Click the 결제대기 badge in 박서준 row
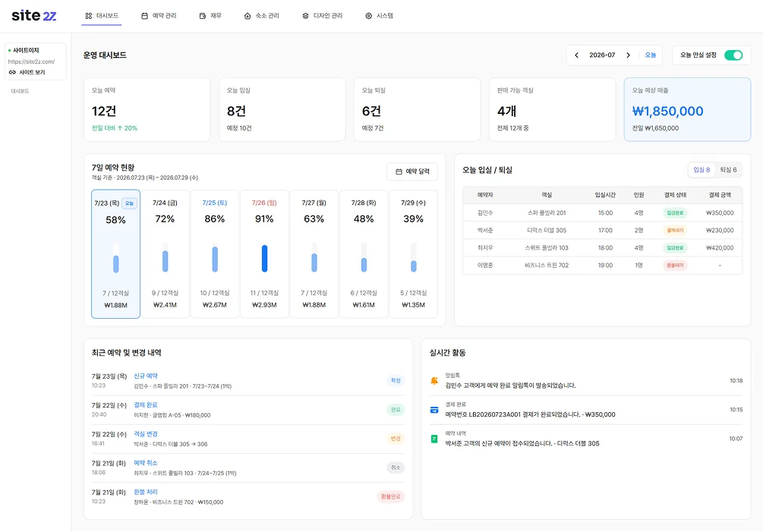763x532 pixels. pos(675,231)
